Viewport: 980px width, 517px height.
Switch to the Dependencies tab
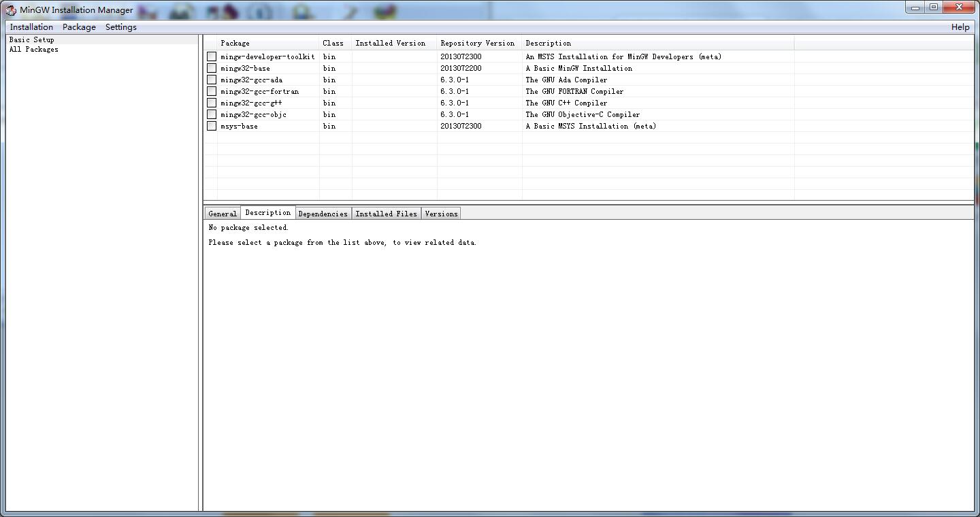[x=323, y=214]
